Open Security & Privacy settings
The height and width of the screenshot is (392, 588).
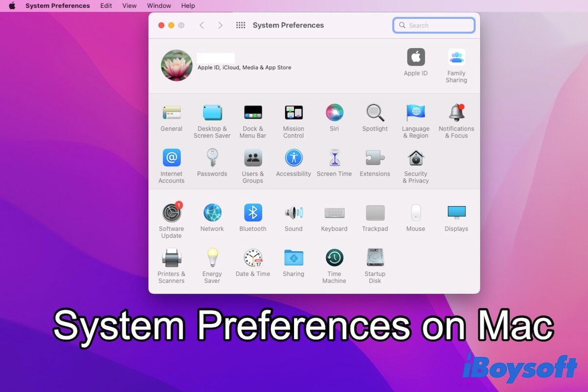(416, 158)
